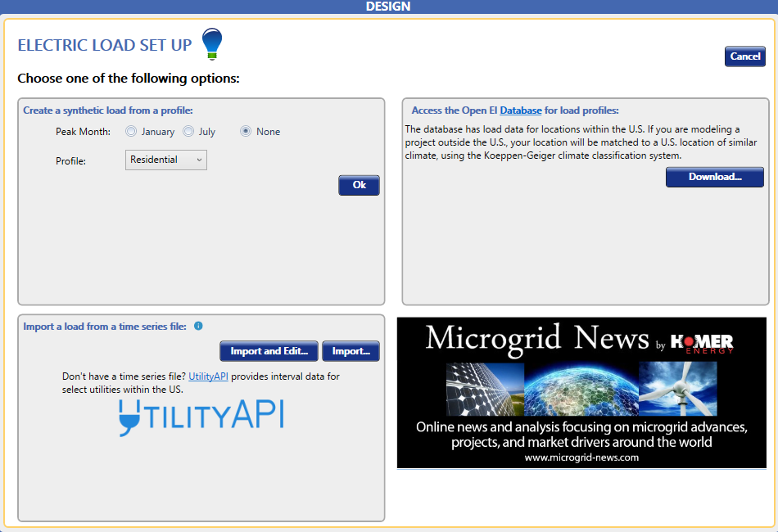Cancel the electric load setup

[744, 56]
